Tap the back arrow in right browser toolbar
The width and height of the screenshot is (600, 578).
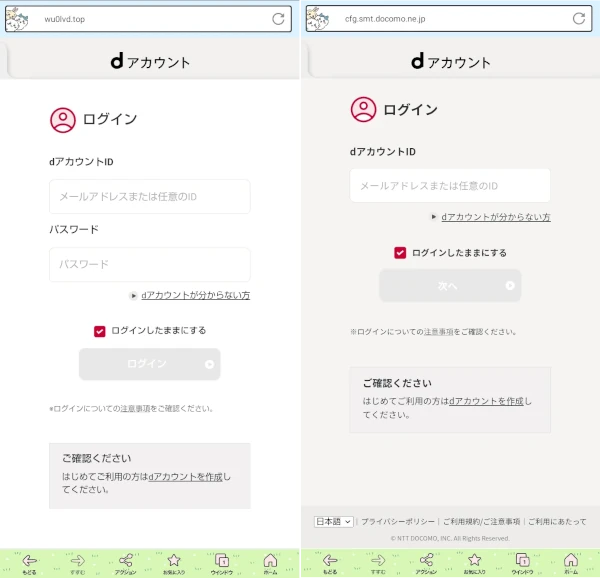(x=330, y=560)
